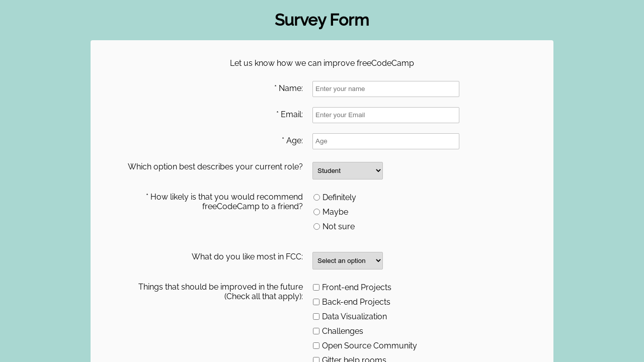Expand the 'Select an option' dropdown
Viewport: 644px width, 362px height.
tap(347, 261)
